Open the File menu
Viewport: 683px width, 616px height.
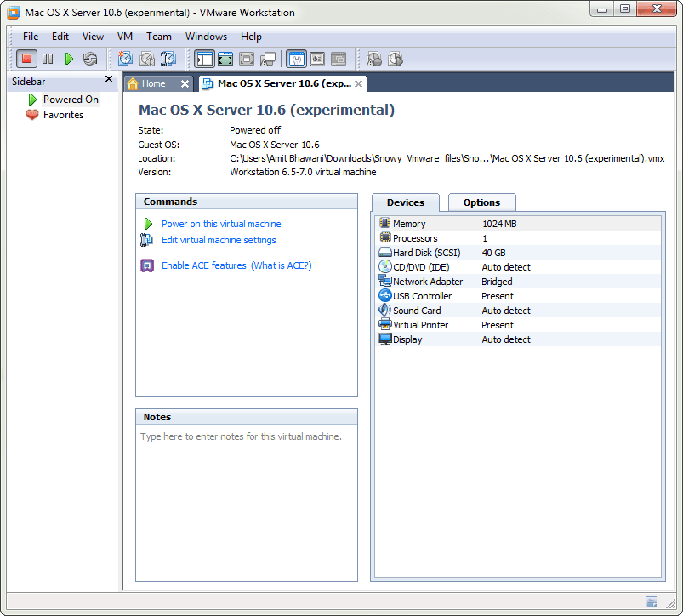pos(31,37)
